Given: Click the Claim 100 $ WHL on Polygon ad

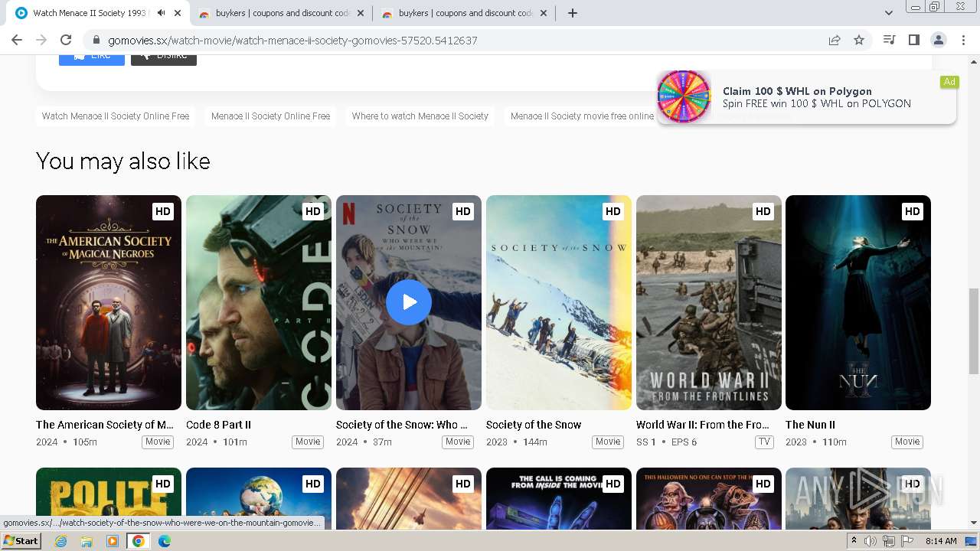Looking at the screenshot, I should 807,97.
